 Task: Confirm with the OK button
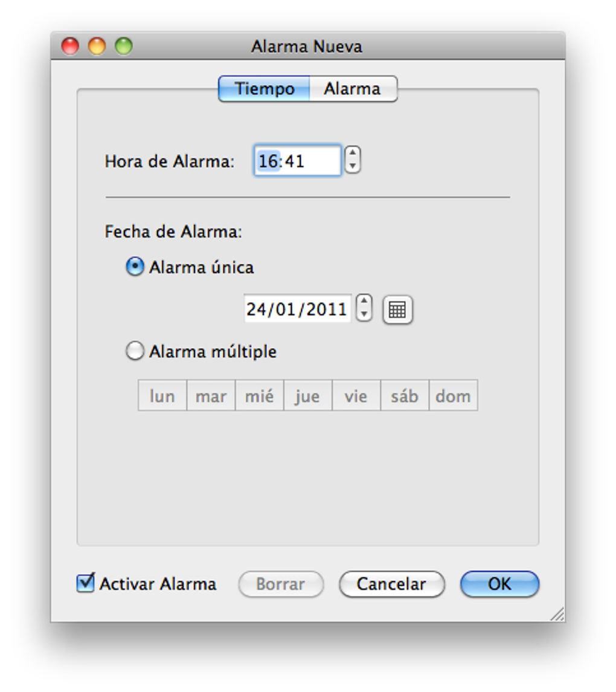[x=499, y=584]
